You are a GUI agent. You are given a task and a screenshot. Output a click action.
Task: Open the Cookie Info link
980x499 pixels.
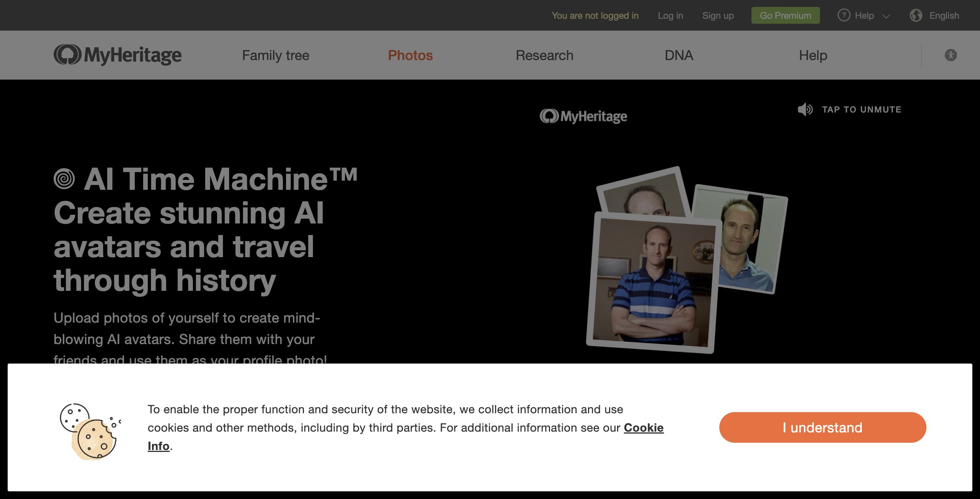click(x=644, y=428)
